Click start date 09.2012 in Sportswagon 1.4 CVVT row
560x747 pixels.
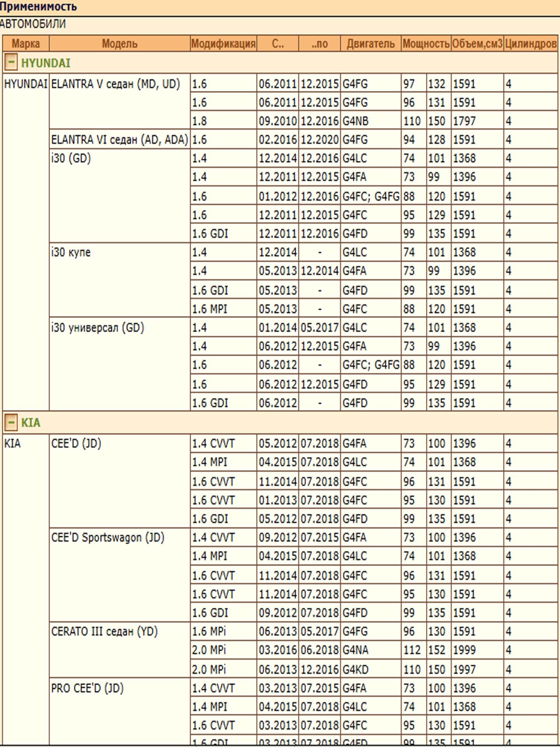tap(277, 537)
